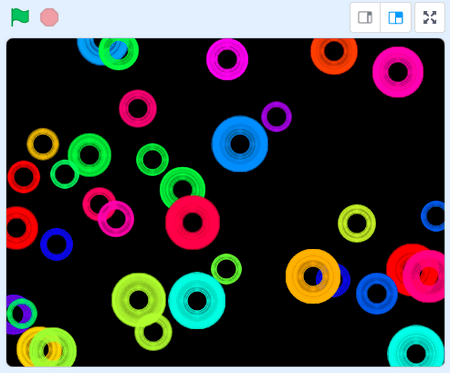Click the magenta ring at top center
The height and width of the screenshot is (373, 450).
(227, 59)
